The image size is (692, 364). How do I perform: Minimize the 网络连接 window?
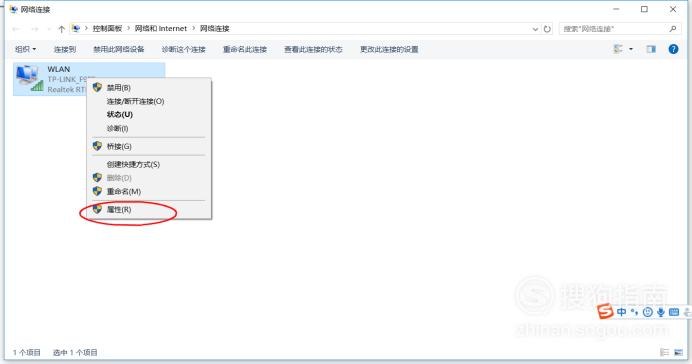(x=616, y=9)
